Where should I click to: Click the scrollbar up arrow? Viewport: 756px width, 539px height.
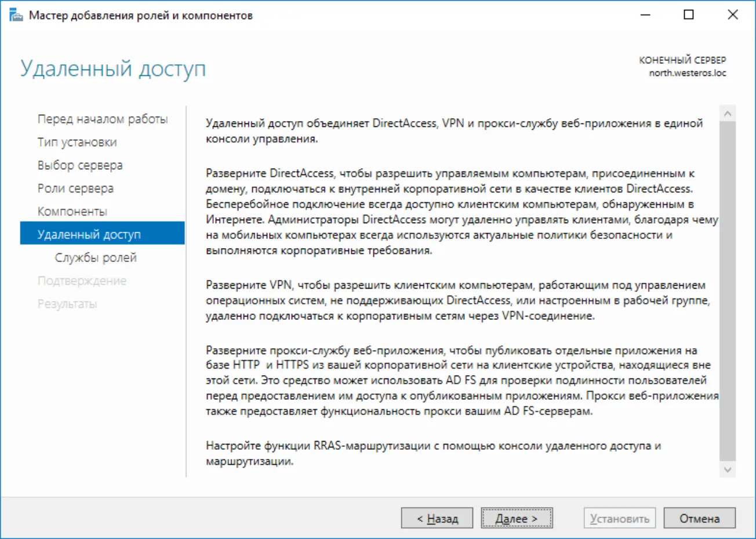tap(728, 114)
